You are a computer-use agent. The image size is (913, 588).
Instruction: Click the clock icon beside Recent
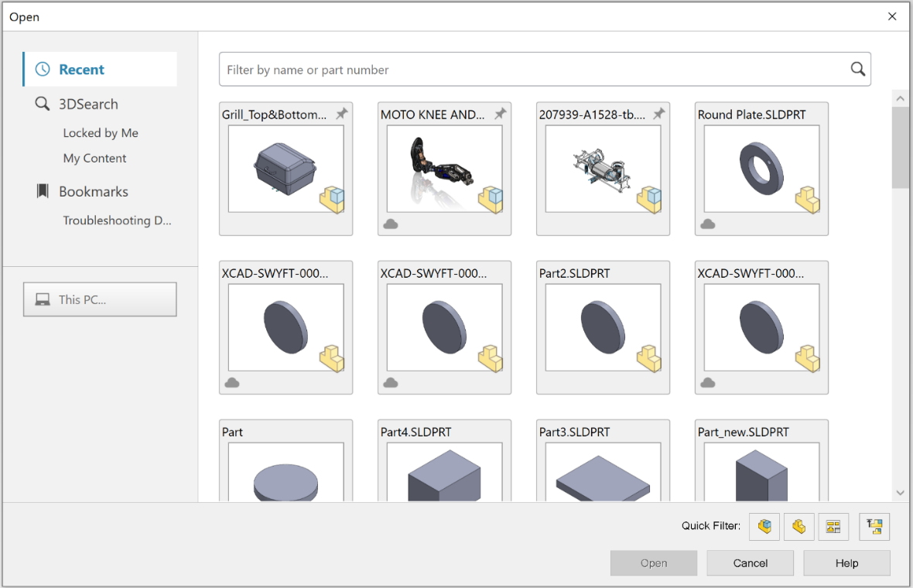coord(43,70)
